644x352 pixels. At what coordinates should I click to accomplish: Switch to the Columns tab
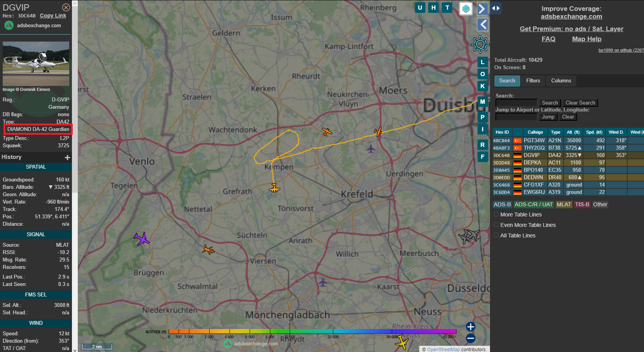click(x=561, y=81)
